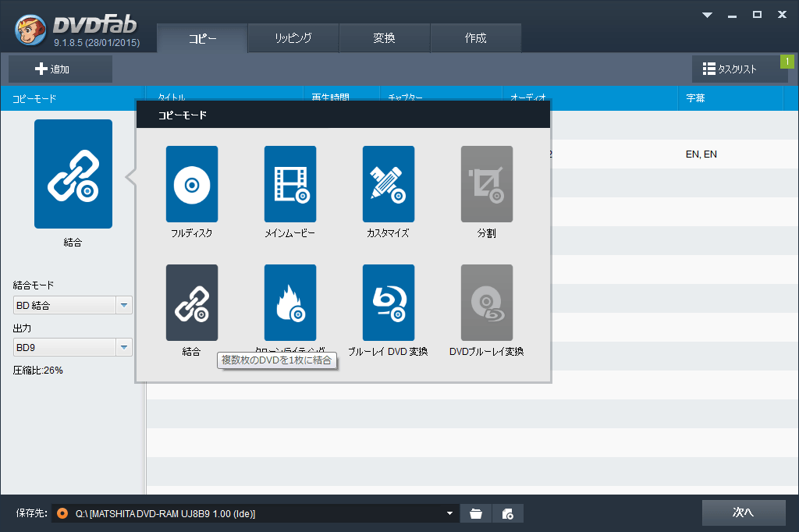Switch to the 作成 tab
The height and width of the screenshot is (532, 799).
tap(476, 38)
